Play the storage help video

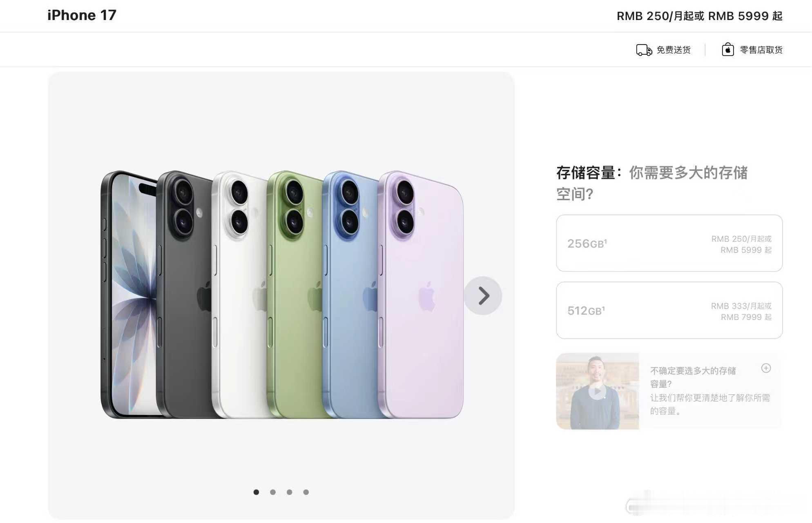pyautogui.click(x=597, y=391)
